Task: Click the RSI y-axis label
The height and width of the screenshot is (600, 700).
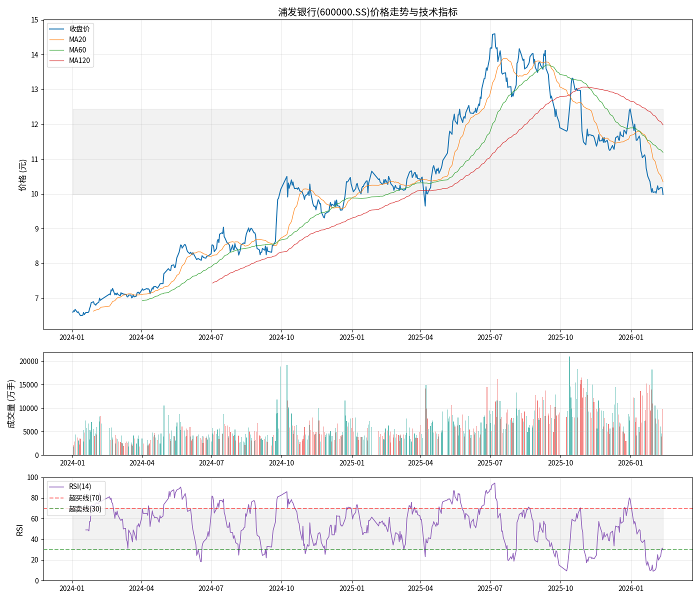Action: [x=20, y=529]
